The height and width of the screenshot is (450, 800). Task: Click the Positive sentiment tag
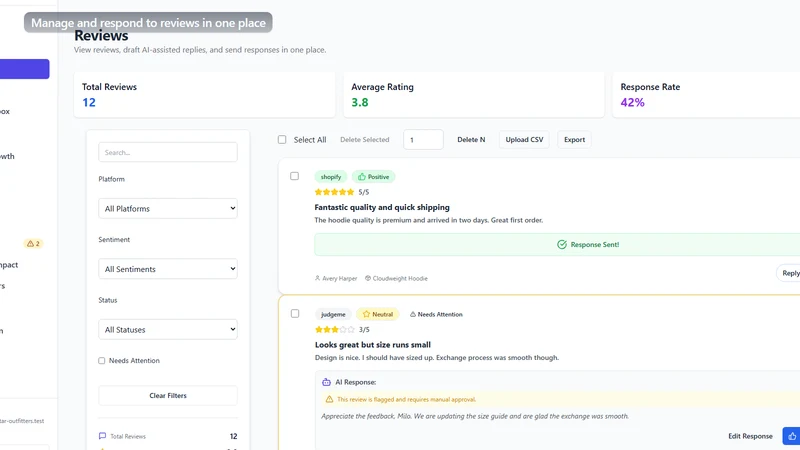(373, 177)
